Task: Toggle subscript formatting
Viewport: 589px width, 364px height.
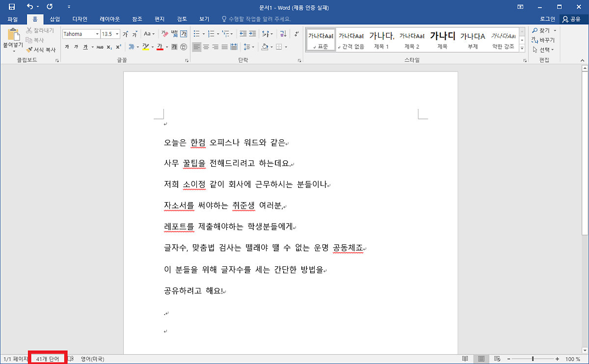Action: 109,47
